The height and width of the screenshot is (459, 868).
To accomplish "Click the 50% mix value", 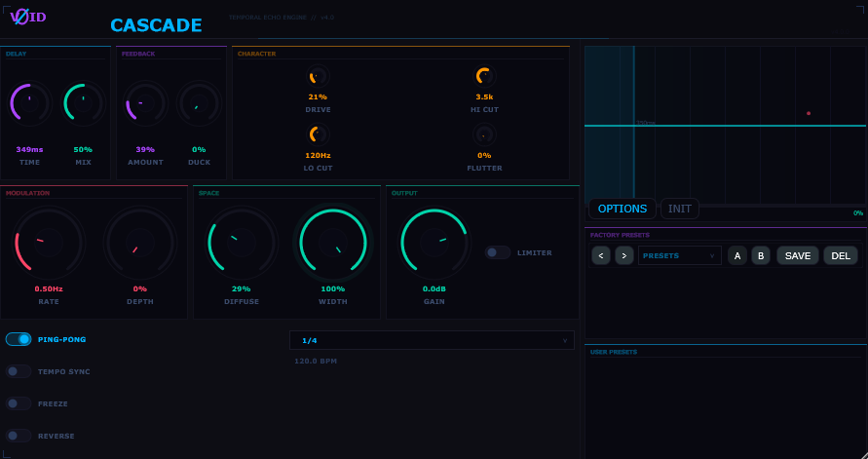I will tap(83, 149).
